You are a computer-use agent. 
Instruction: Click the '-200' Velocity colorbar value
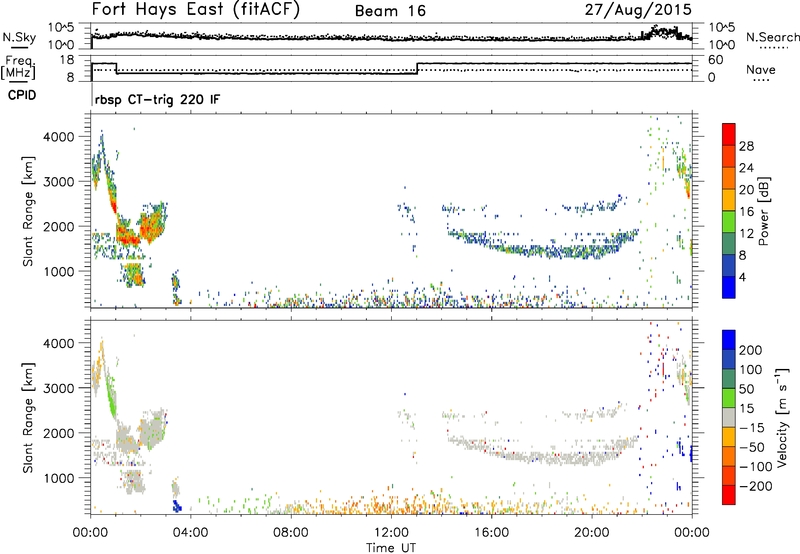pos(756,486)
